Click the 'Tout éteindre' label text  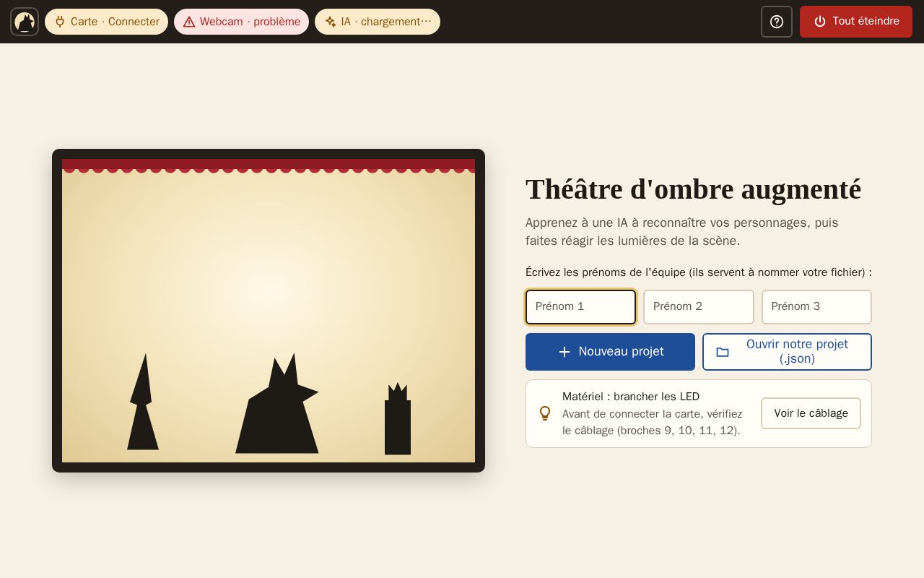pos(866,22)
